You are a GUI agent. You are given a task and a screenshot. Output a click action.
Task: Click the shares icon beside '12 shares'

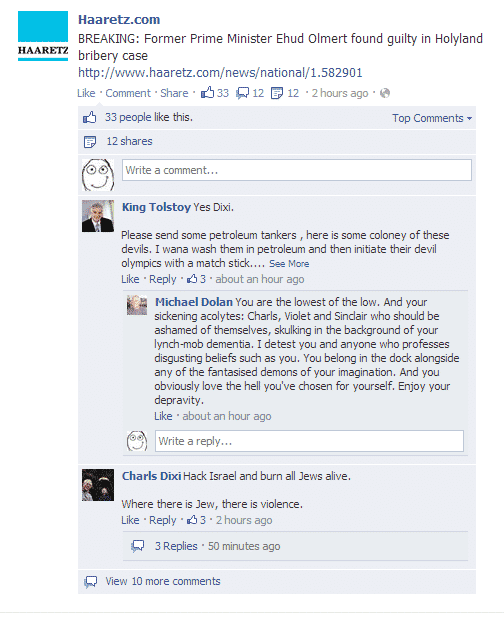coord(90,142)
